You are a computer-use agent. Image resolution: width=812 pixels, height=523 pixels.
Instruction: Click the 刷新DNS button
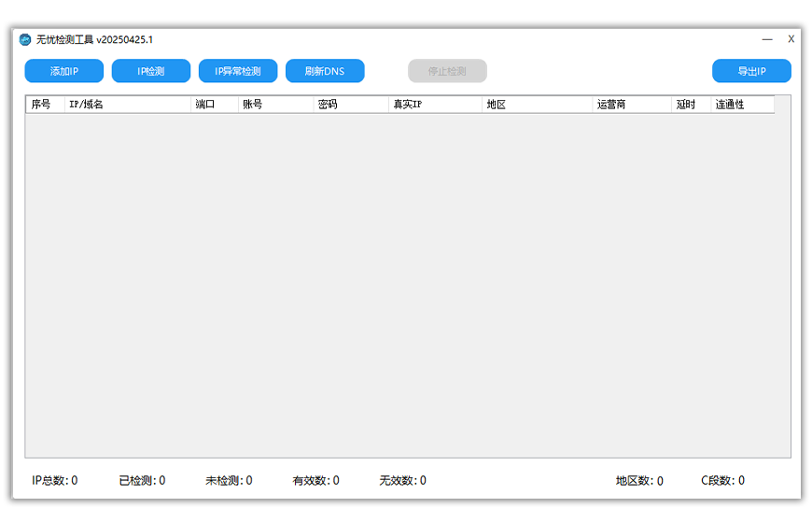(x=324, y=71)
